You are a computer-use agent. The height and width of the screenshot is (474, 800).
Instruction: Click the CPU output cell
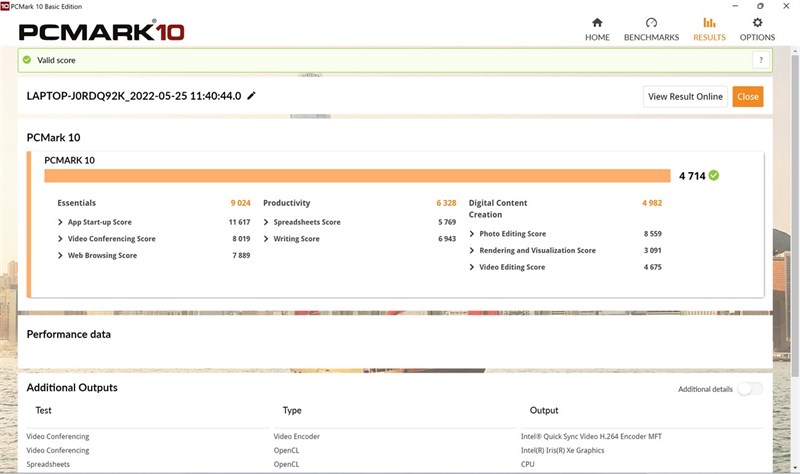528,464
